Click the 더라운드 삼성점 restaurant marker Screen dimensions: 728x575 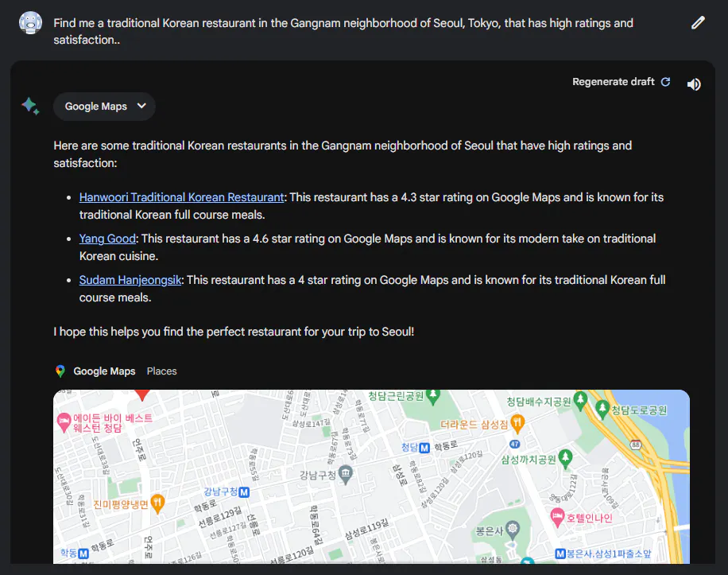click(x=517, y=422)
